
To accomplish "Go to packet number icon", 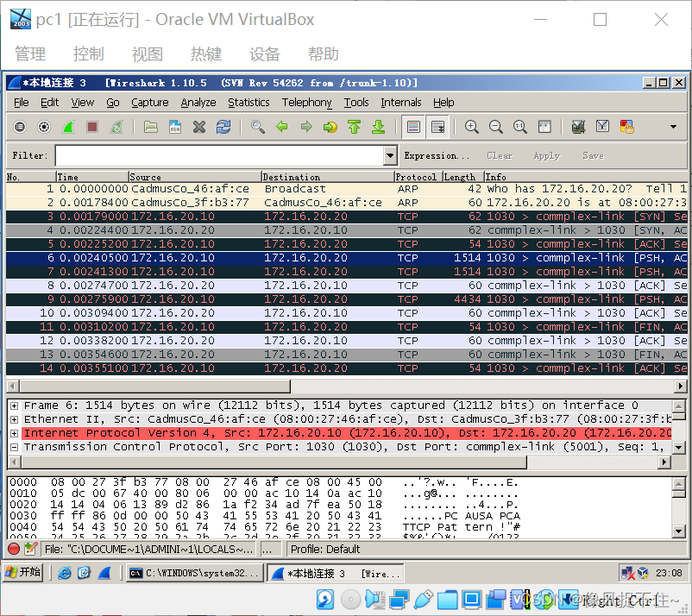I will (330, 127).
